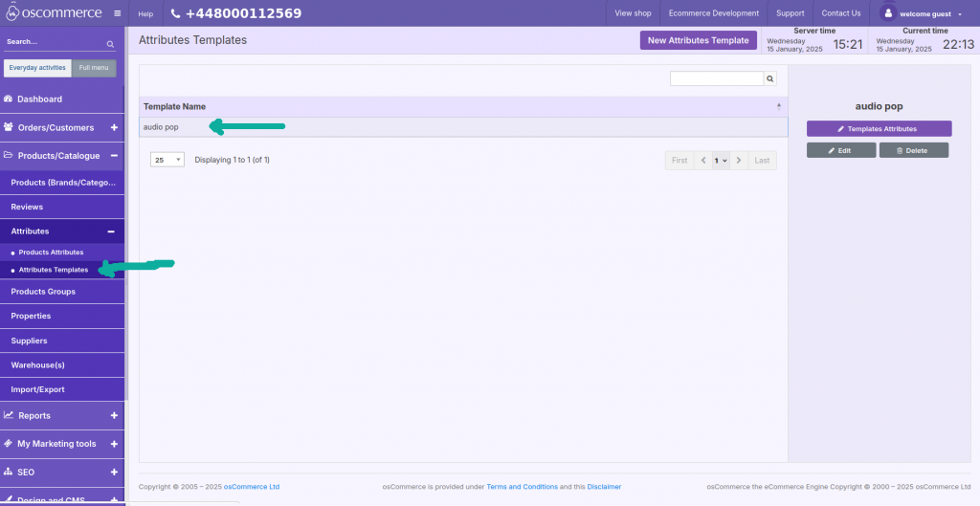Switch to Full menu
This screenshot has width=980, height=506.
94,68
